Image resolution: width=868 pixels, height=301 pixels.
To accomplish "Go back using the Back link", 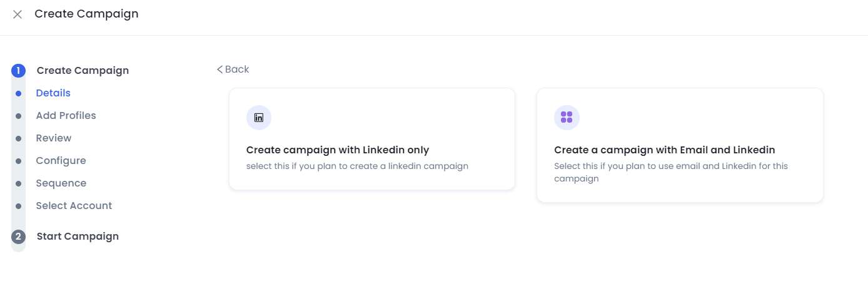I will [233, 69].
